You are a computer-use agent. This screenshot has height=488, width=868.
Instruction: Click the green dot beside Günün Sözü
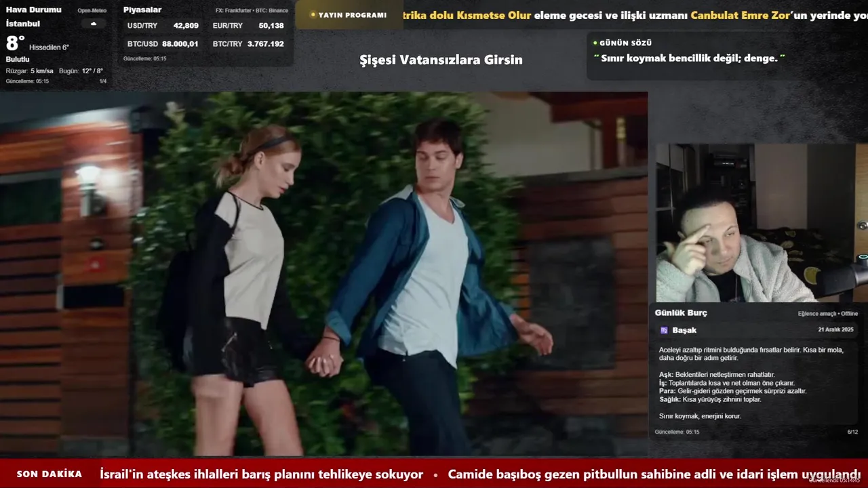[x=595, y=43]
